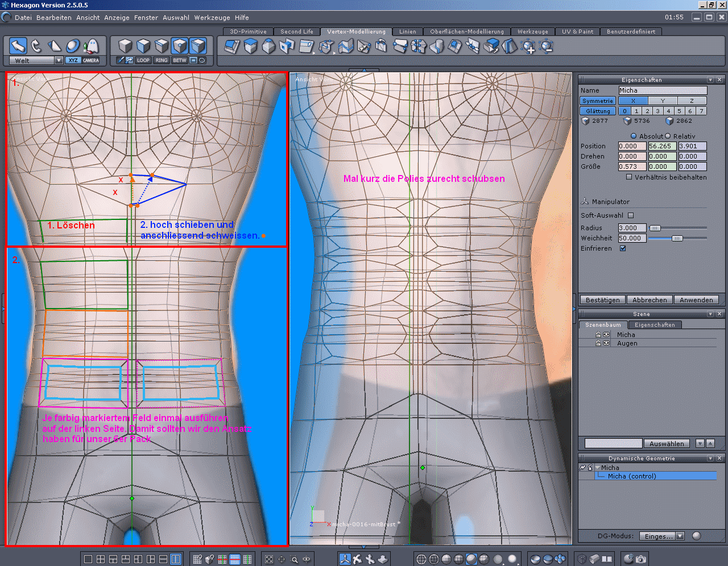This screenshot has height=566, width=728.
Task: Click the bridge tool icon
Action: (287, 46)
